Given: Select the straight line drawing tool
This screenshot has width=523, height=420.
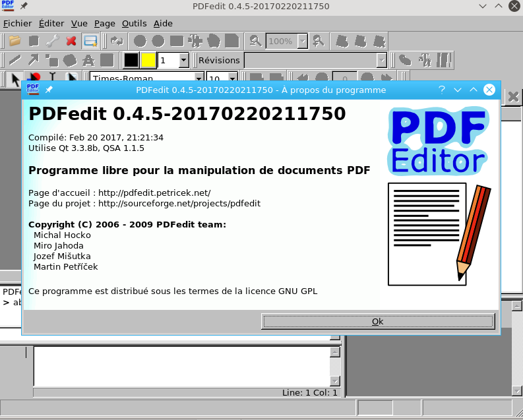Looking at the screenshot, I should [x=15, y=61].
